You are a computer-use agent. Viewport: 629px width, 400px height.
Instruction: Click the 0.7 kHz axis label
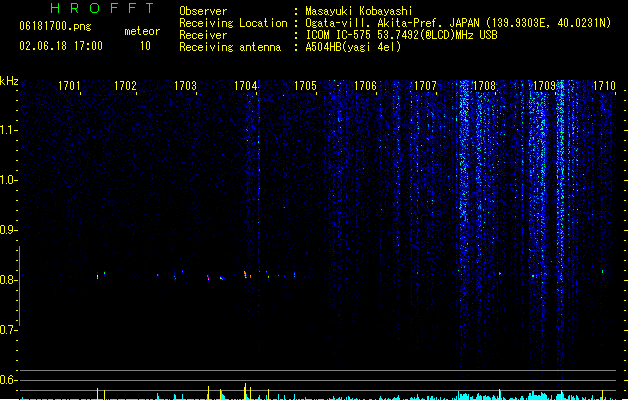[x=8, y=330]
